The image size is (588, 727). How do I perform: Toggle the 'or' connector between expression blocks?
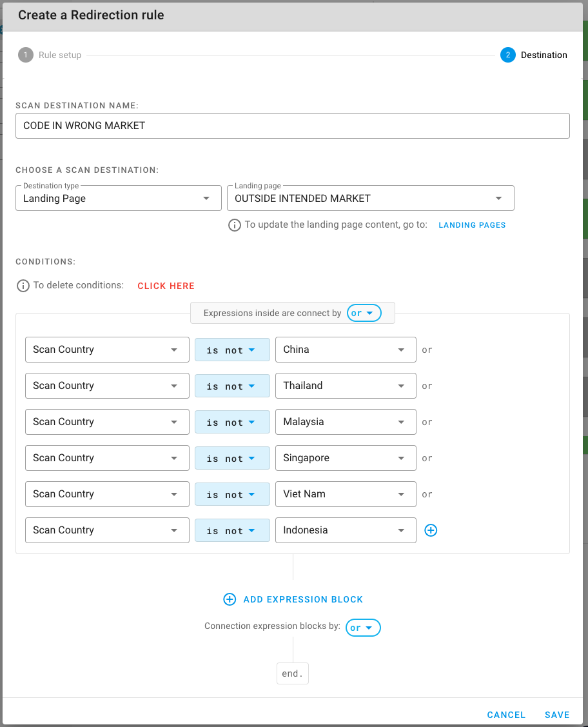(x=363, y=628)
